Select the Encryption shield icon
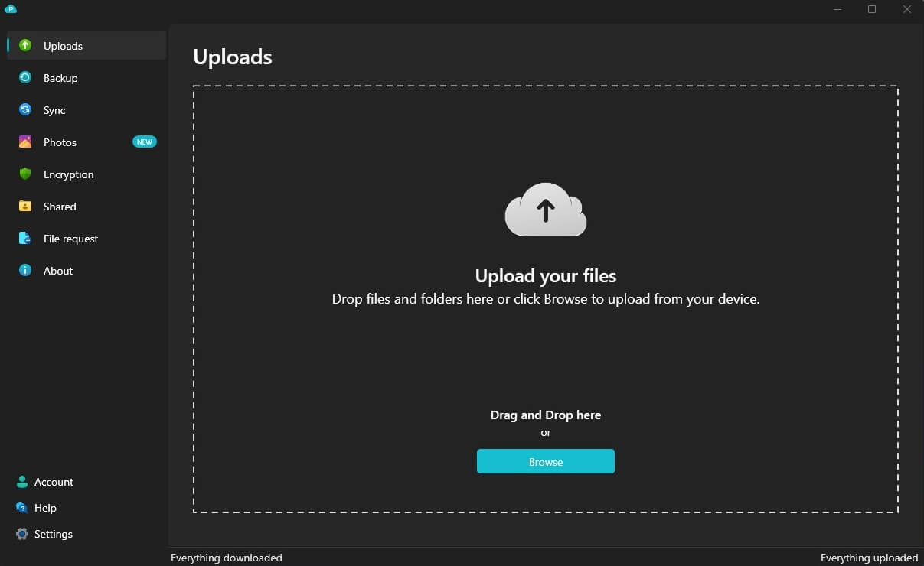 25,174
